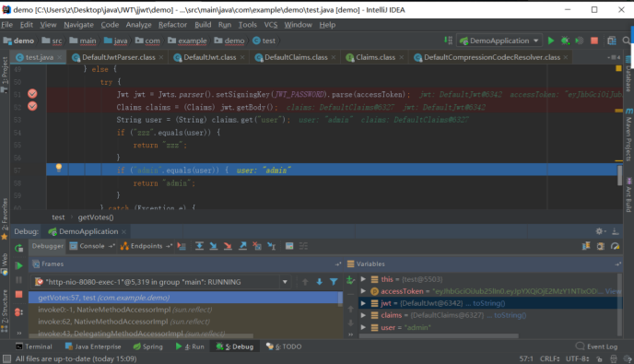The height and width of the screenshot is (364, 634).
Task: Toggle the breakpoint on line 52
Action: (32, 106)
